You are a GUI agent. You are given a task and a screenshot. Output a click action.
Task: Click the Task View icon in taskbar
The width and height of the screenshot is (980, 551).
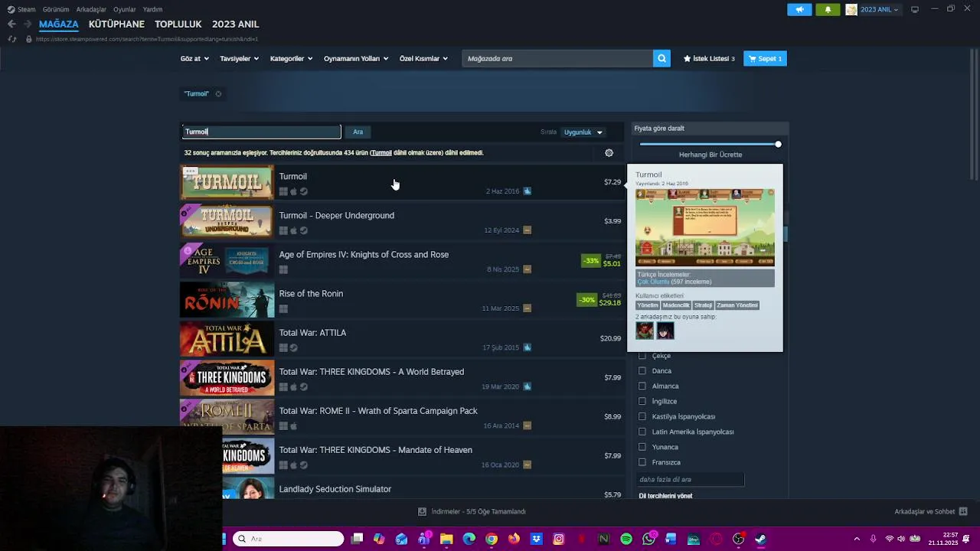click(x=357, y=539)
